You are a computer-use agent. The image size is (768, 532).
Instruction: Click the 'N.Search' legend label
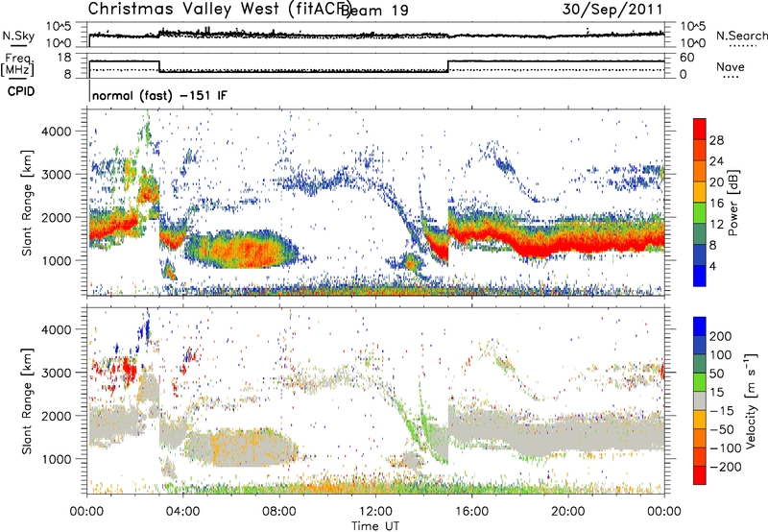pyautogui.click(x=741, y=36)
